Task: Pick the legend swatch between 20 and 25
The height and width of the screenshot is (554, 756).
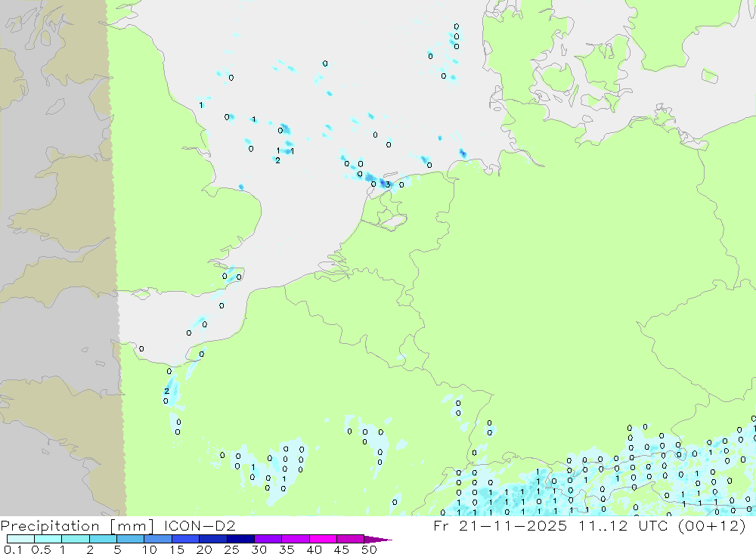Action: point(213,539)
